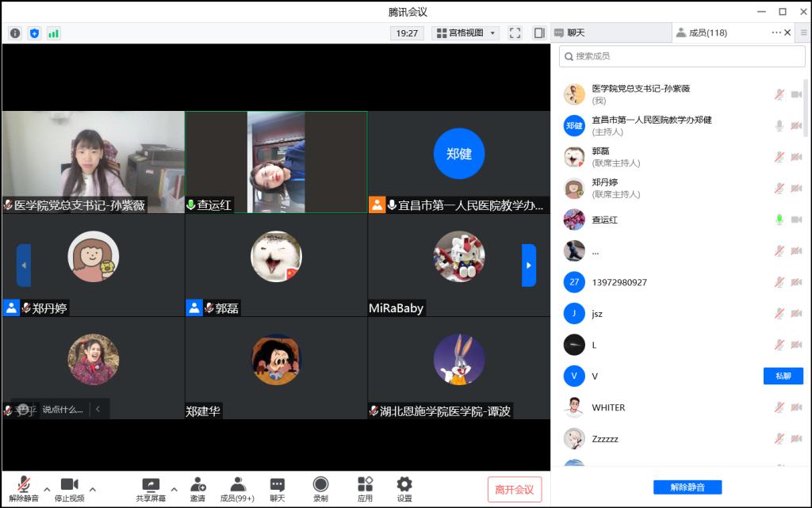
Task: Click the 搜索成员 search field
Action: click(x=682, y=56)
